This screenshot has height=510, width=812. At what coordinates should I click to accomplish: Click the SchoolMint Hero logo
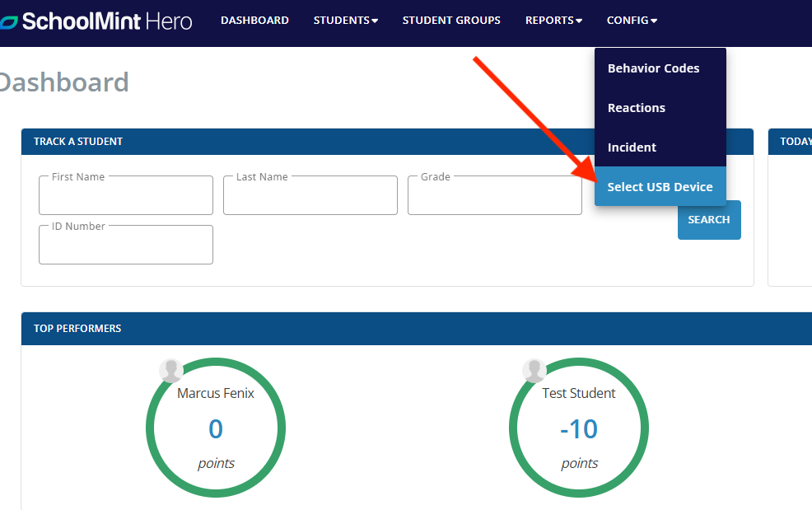point(96,21)
